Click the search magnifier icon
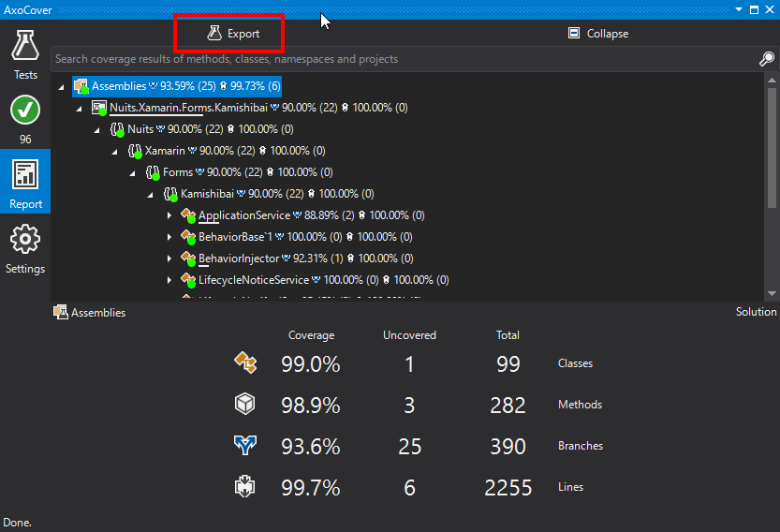780x532 pixels. [767, 59]
